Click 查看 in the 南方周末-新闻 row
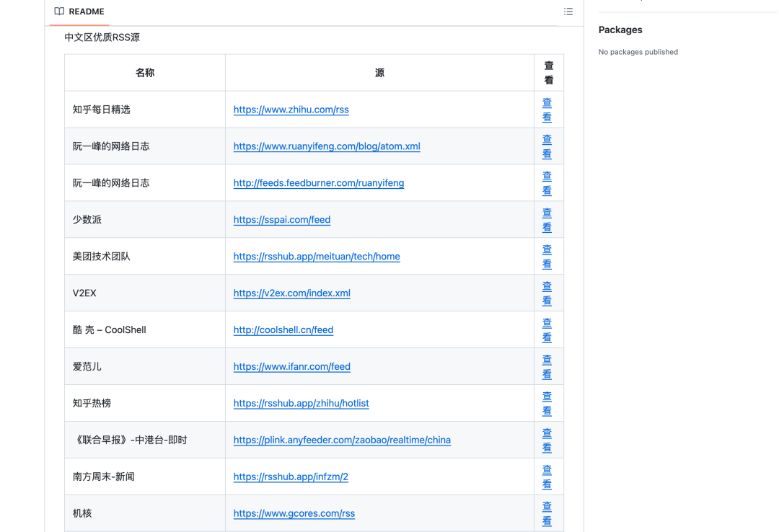779x532 pixels. 547,477
